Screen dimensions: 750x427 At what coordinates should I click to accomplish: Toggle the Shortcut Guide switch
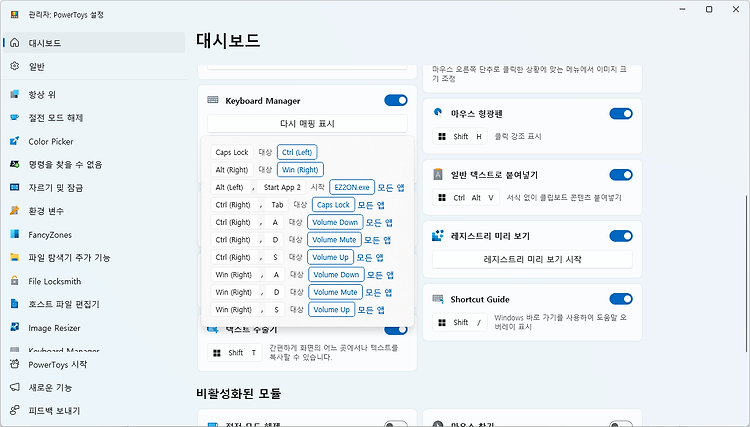[621, 299]
